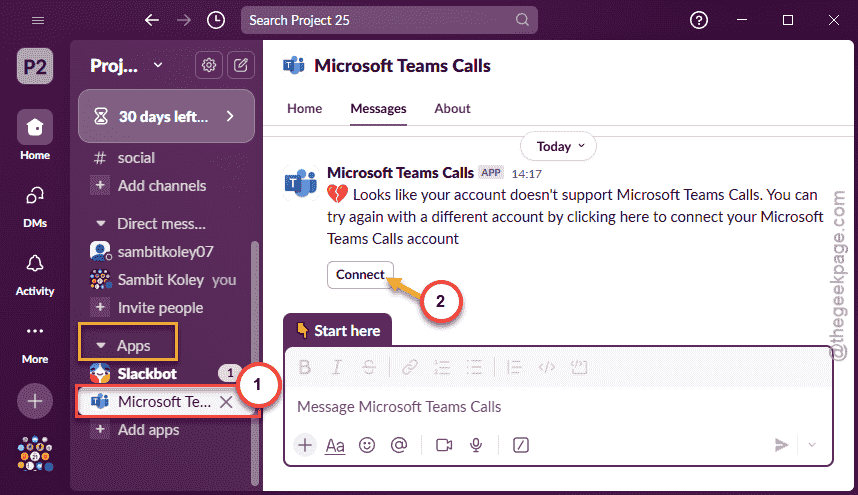
Task: Open the user profile avatar at bottom left
Action: pos(35,453)
